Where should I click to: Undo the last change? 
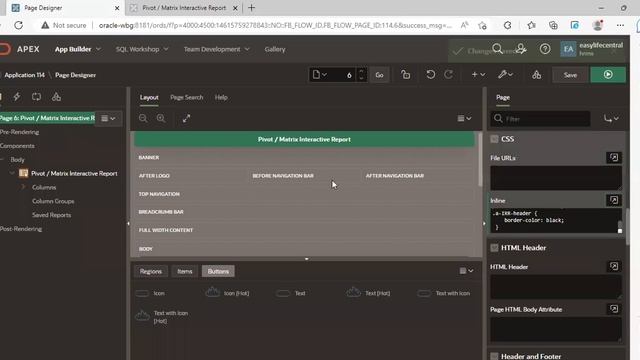pyautogui.click(x=431, y=75)
